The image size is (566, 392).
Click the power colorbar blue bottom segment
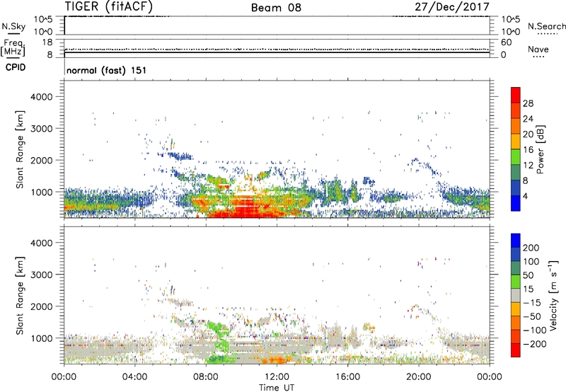click(516, 203)
